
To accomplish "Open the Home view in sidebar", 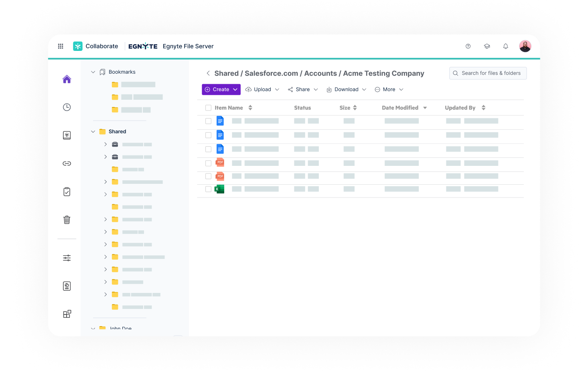I will coord(67,79).
